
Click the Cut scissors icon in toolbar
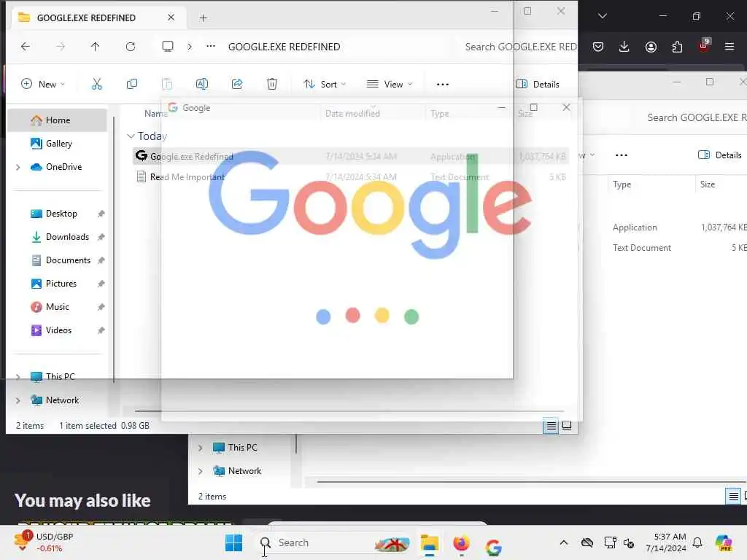[97, 85]
